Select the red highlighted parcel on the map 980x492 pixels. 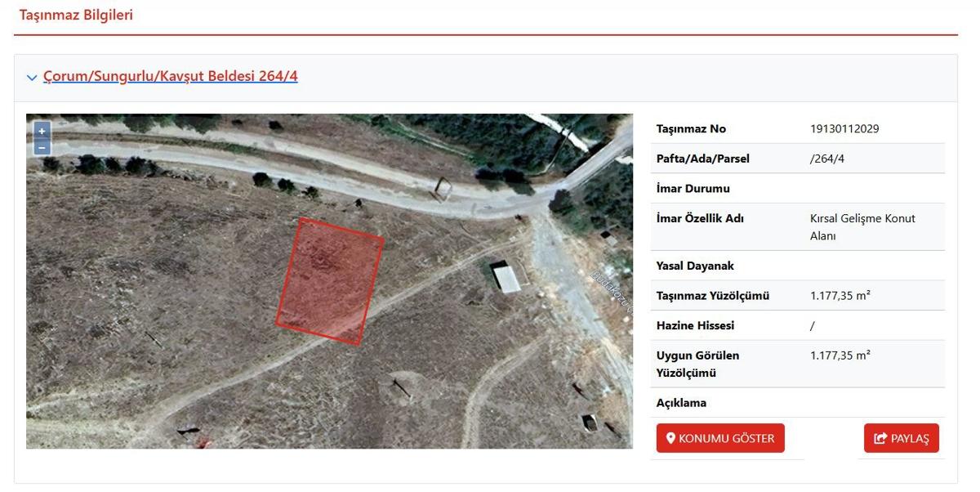pyautogui.click(x=330, y=281)
